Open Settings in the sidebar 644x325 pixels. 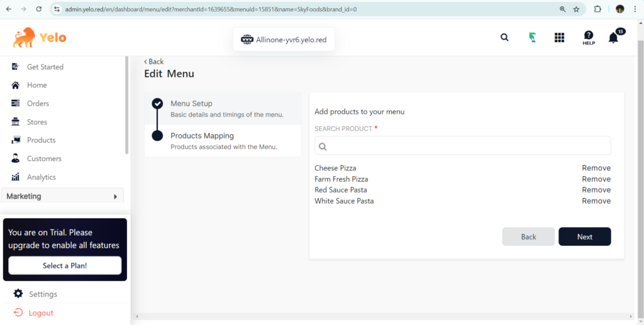[x=43, y=294]
